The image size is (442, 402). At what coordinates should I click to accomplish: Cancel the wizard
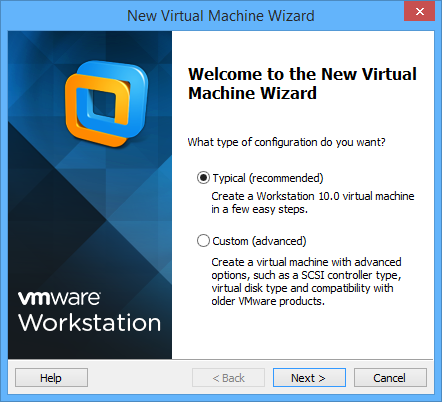(390, 378)
